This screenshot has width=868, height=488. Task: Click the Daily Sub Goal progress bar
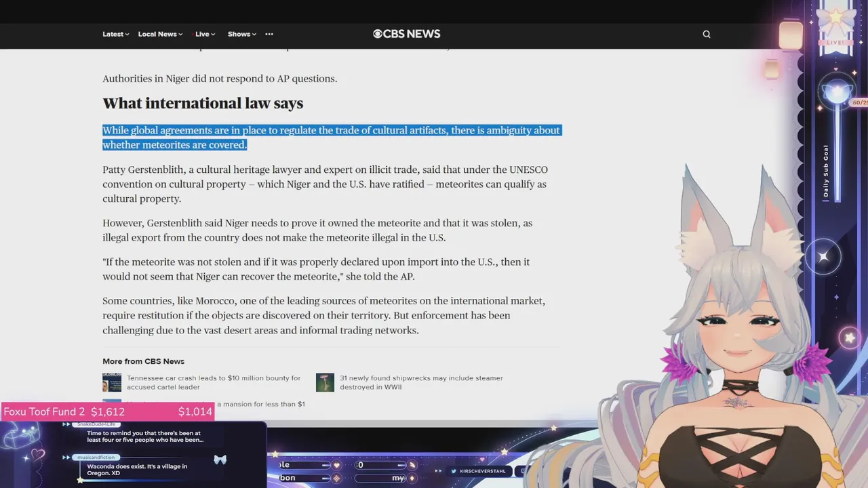click(837, 152)
